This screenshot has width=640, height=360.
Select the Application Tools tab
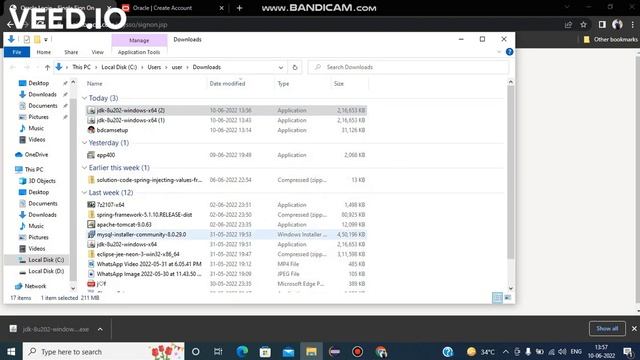(139, 52)
